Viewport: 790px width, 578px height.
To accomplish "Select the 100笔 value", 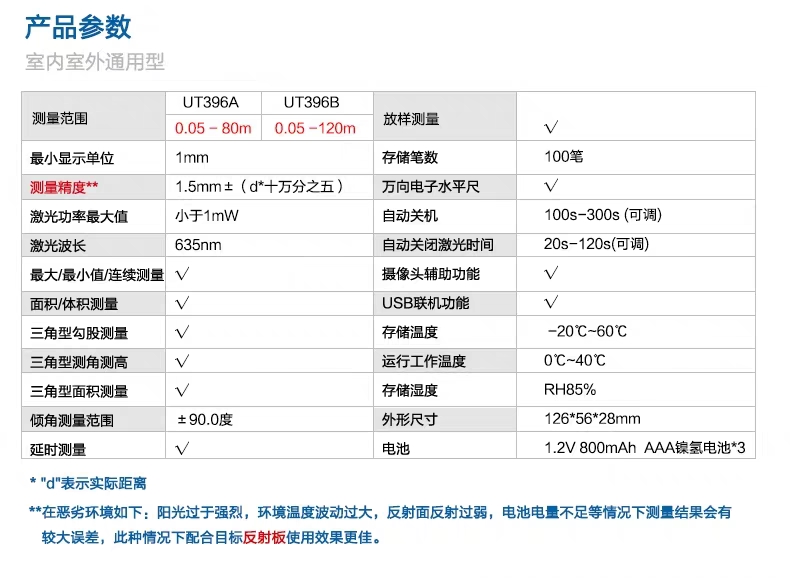I will (564, 156).
